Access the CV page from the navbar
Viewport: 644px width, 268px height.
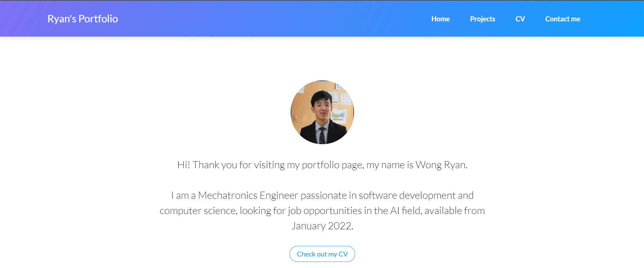tap(520, 19)
